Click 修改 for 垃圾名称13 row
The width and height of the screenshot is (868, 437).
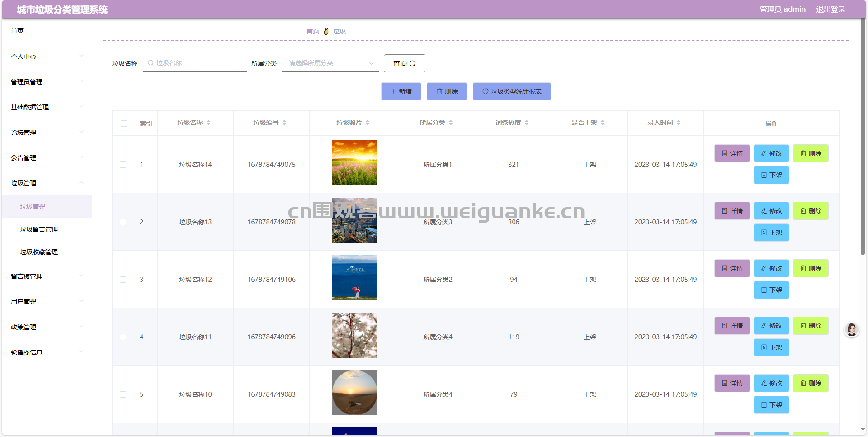(x=771, y=211)
